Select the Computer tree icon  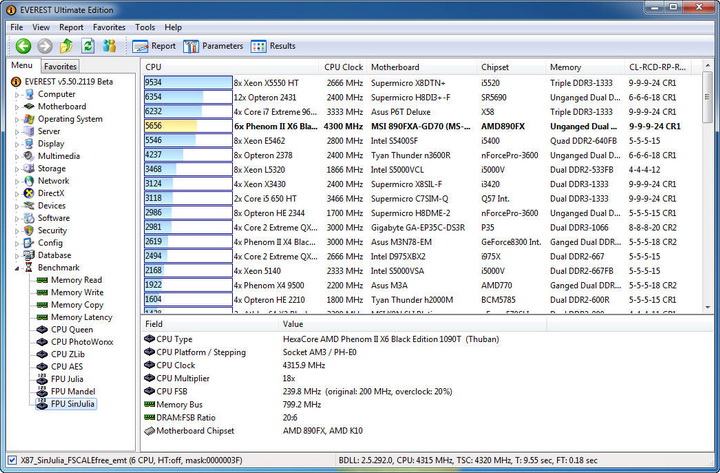pos(29,94)
